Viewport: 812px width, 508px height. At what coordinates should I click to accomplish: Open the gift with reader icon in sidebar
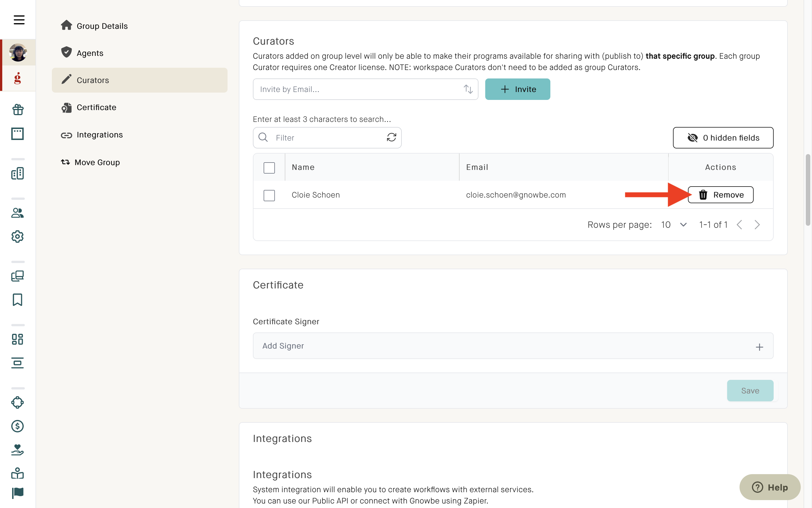[x=17, y=473]
